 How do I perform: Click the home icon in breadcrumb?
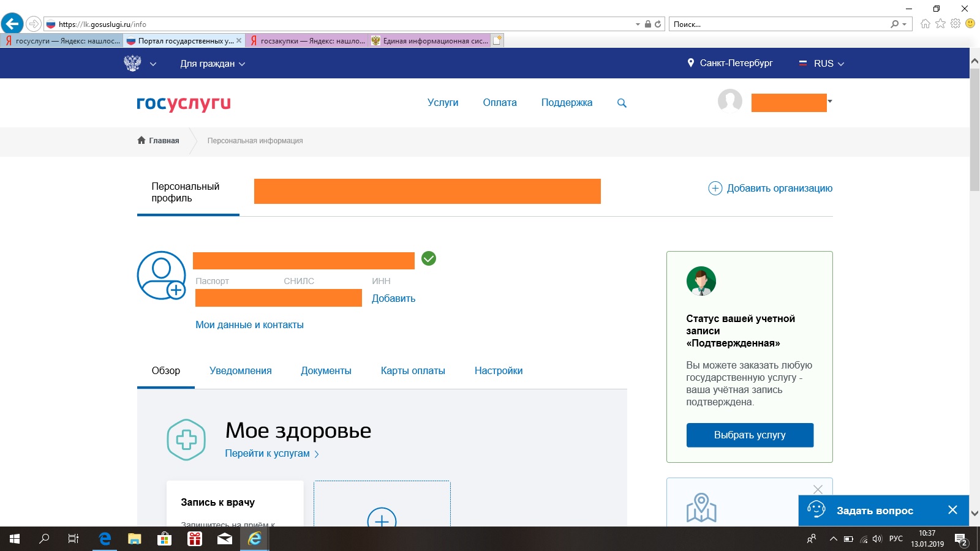pyautogui.click(x=141, y=140)
